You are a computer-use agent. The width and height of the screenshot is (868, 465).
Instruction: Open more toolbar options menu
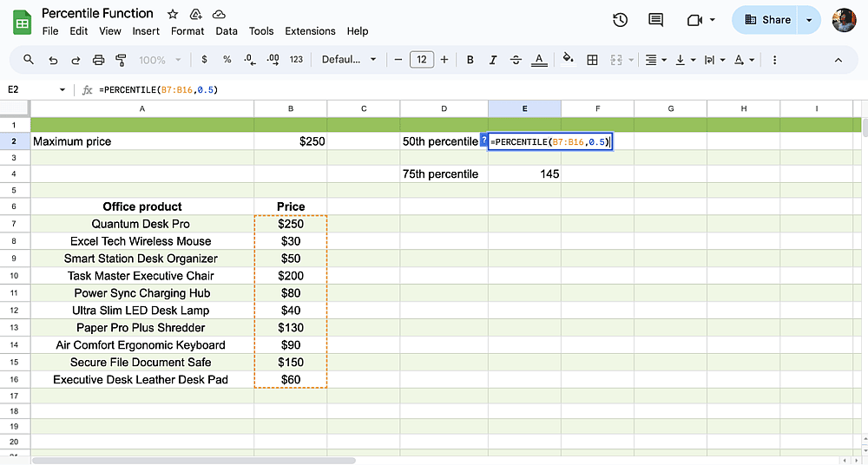774,60
